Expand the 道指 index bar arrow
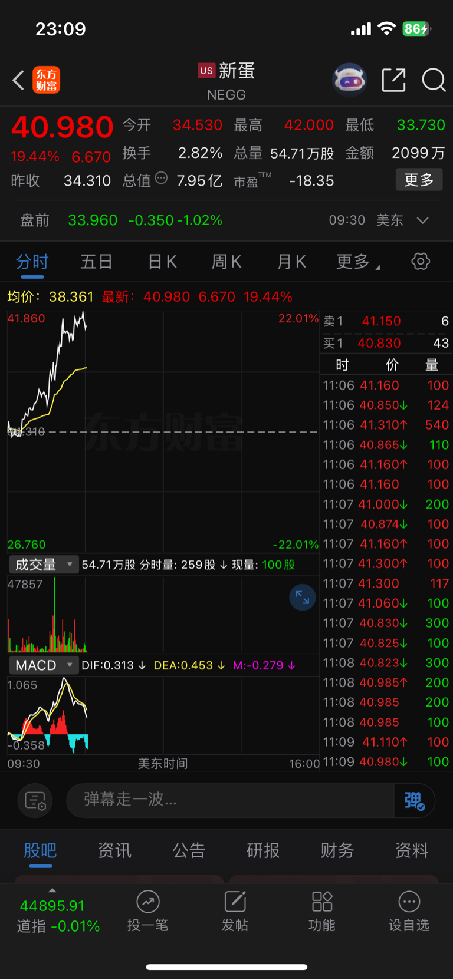The image size is (453, 980). point(52,890)
